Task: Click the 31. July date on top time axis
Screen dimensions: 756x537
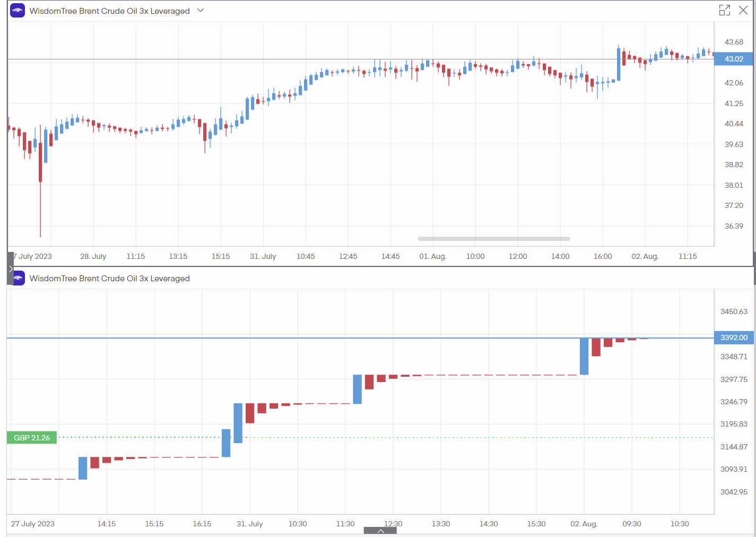Action: tap(263, 256)
